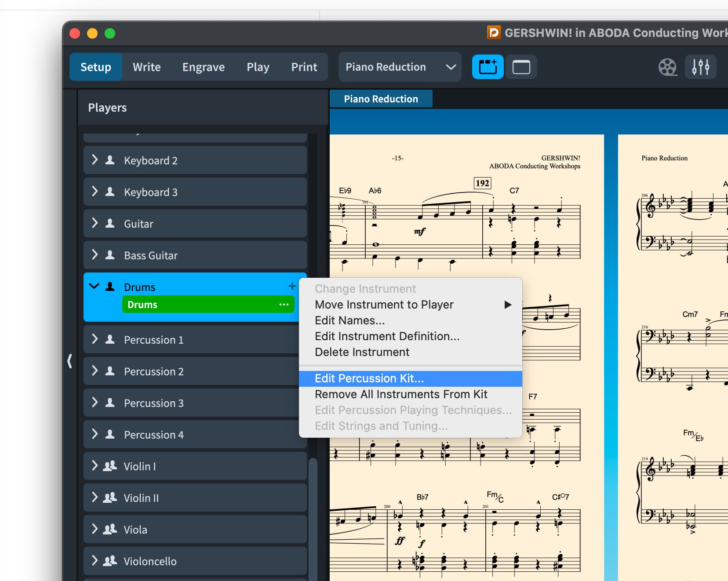Collapse the left panel with side arrow
The width and height of the screenshot is (728, 581).
pos(69,361)
